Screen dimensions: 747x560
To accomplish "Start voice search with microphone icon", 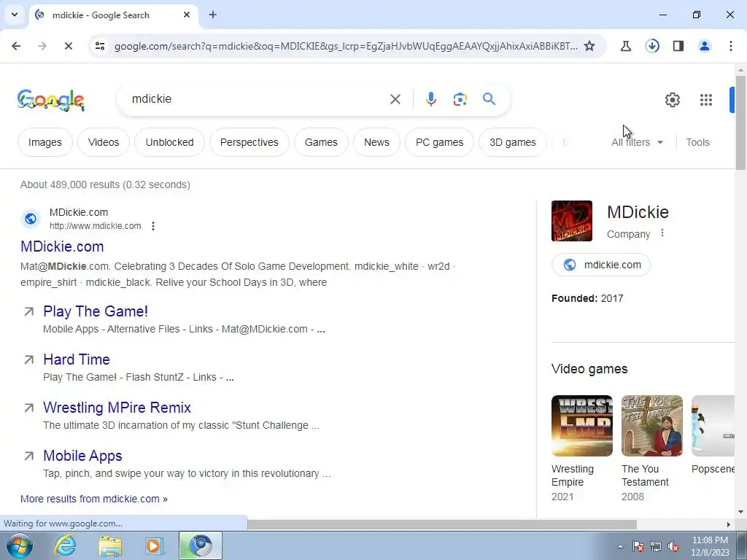I will [x=430, y=99].
